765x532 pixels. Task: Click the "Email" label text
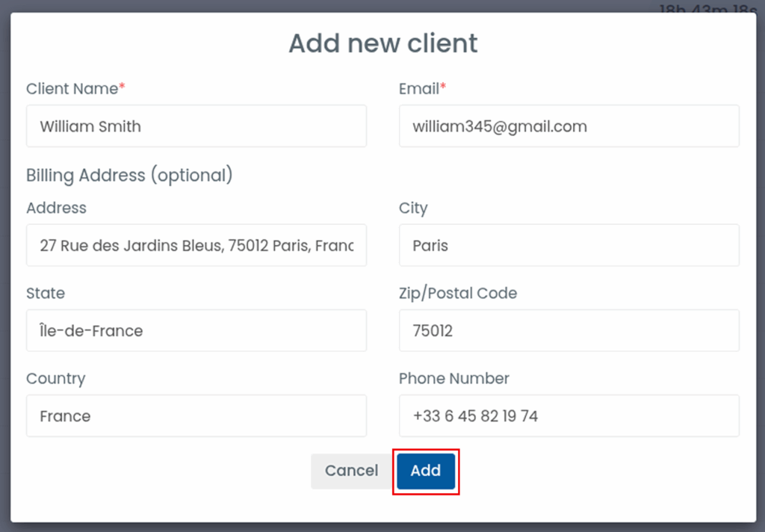coord(418,89)
